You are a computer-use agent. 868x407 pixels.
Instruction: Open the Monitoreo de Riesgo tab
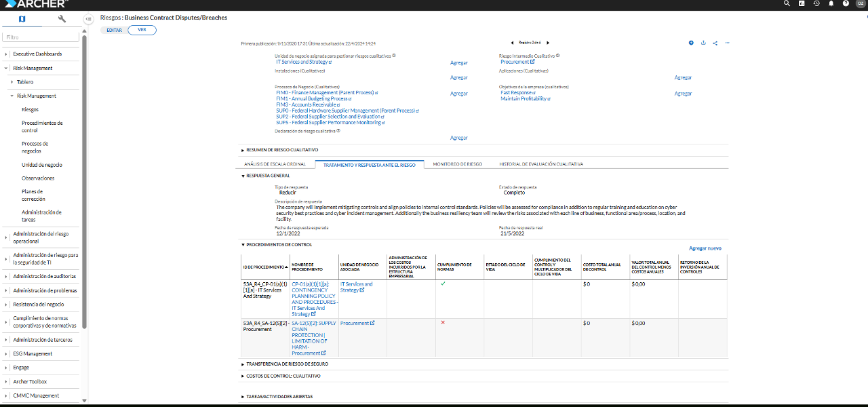pos(458,164)
